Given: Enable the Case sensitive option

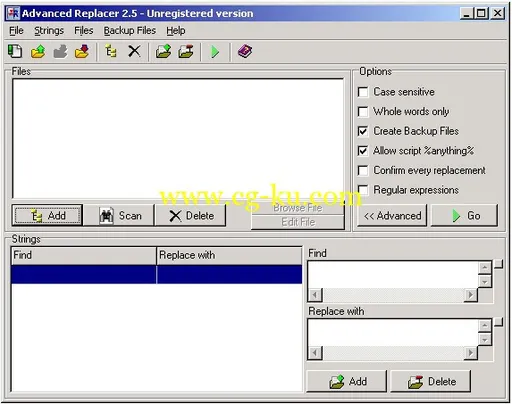Looking at the screenshot, I should [x=363, y=92].
